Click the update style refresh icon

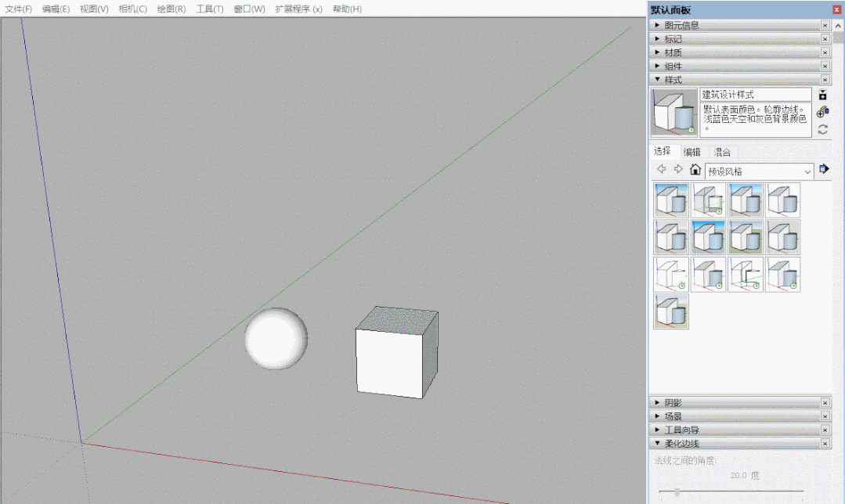(x=822, y=129)
